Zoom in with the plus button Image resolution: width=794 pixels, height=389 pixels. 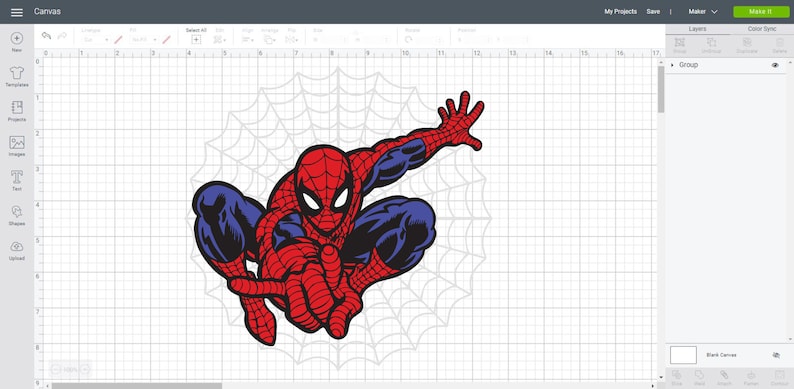(x=86, y=369)
